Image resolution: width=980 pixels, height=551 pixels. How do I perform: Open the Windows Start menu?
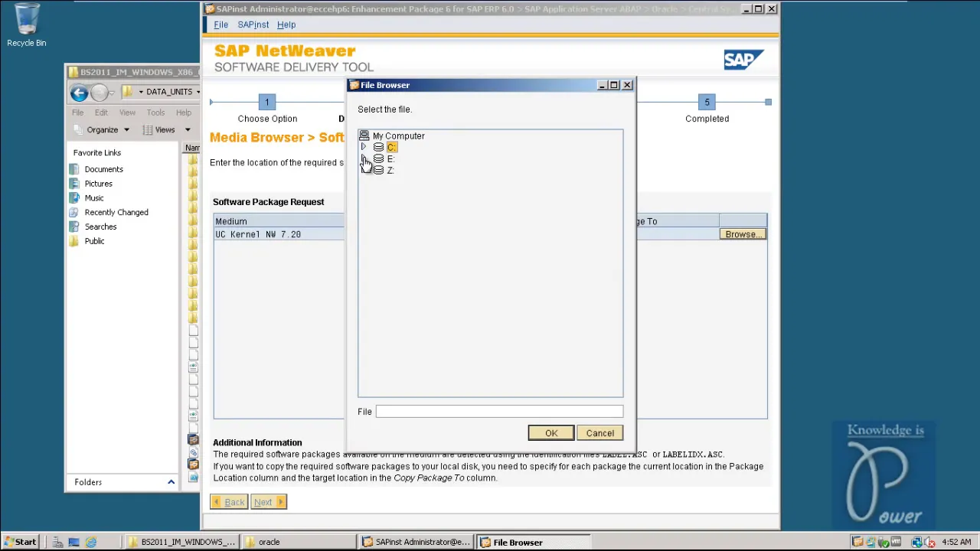pyautogui.click(x=21, y=542)
